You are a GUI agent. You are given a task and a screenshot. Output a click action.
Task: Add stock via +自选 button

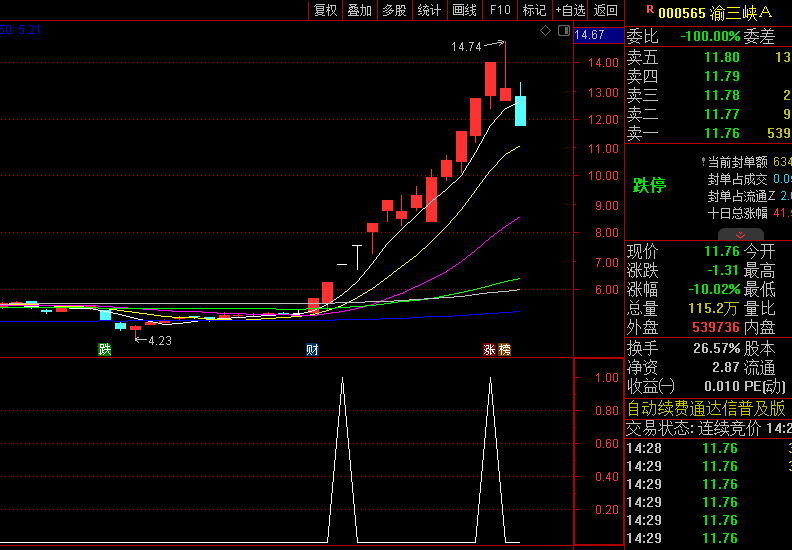[x=570, y=10]
